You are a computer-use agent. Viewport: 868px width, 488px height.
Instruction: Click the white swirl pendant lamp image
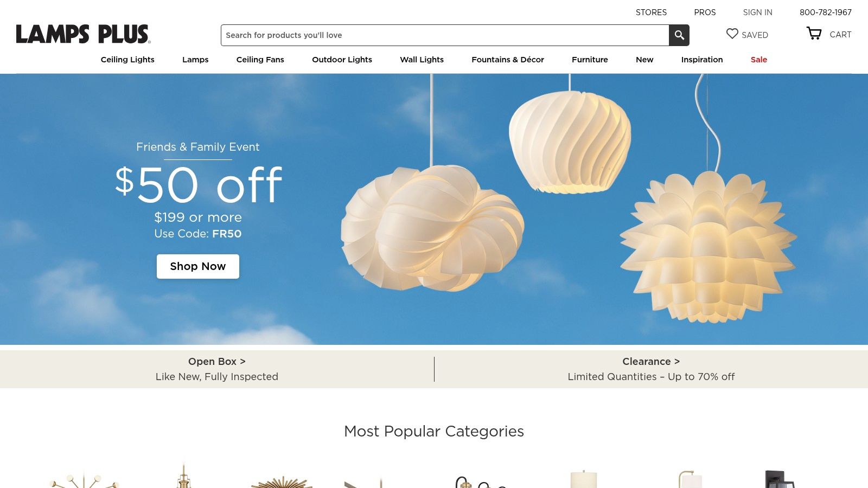570,142
